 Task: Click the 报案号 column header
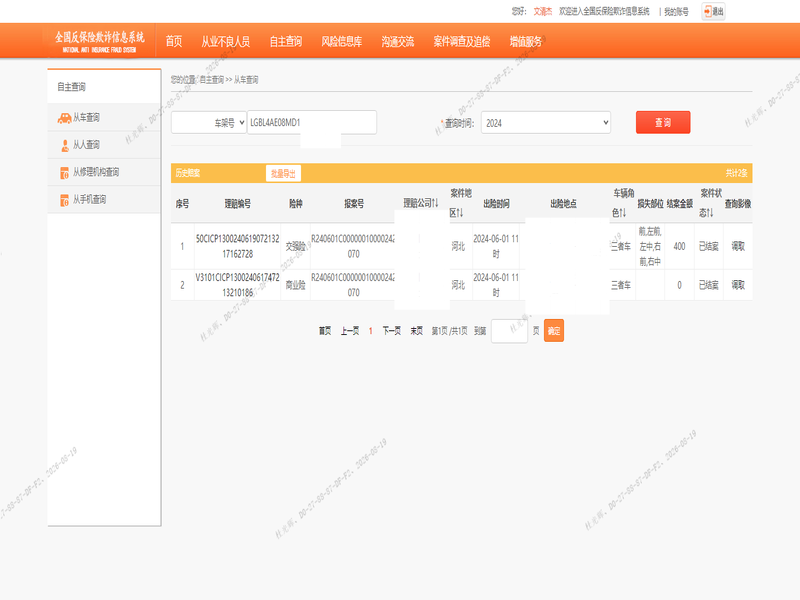click(x=354, y=204)
